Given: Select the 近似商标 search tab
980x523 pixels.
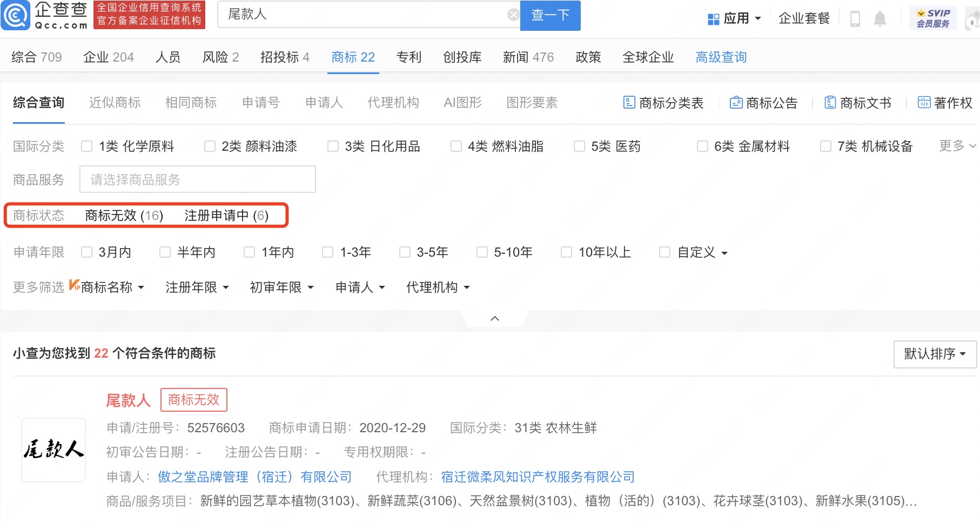Looking at the screenshot, I should point(113,103).
